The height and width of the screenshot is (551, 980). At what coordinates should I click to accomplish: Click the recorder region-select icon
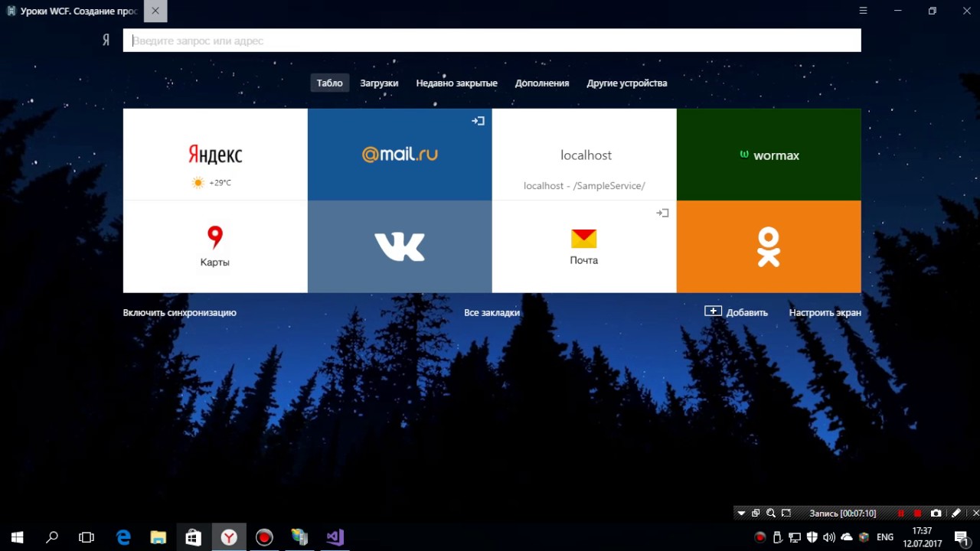pyautogui.click(x=786, y=514)
